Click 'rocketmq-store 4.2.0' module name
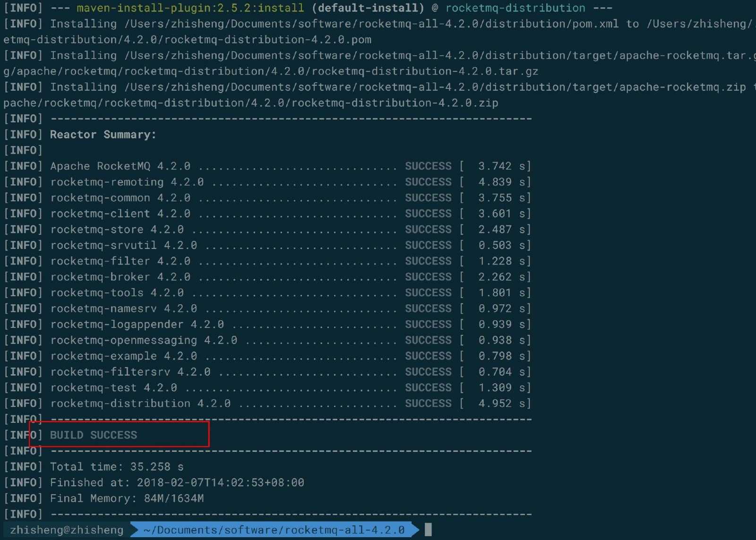Image resolution: width=756 pixels, height=540 pixels. tap(117, 230)
